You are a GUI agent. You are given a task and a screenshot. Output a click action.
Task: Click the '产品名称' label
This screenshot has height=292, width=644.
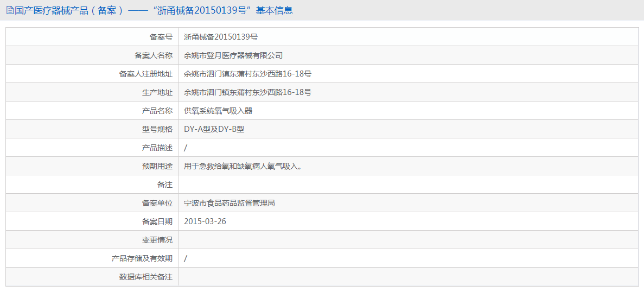(157, 111)
